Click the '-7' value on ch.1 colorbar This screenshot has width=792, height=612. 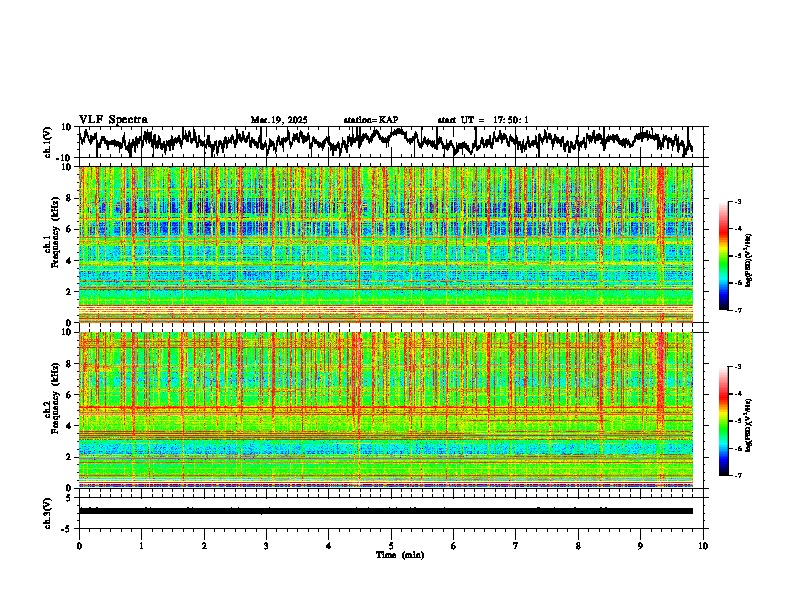pyautogui.click(x=737, y=310)
